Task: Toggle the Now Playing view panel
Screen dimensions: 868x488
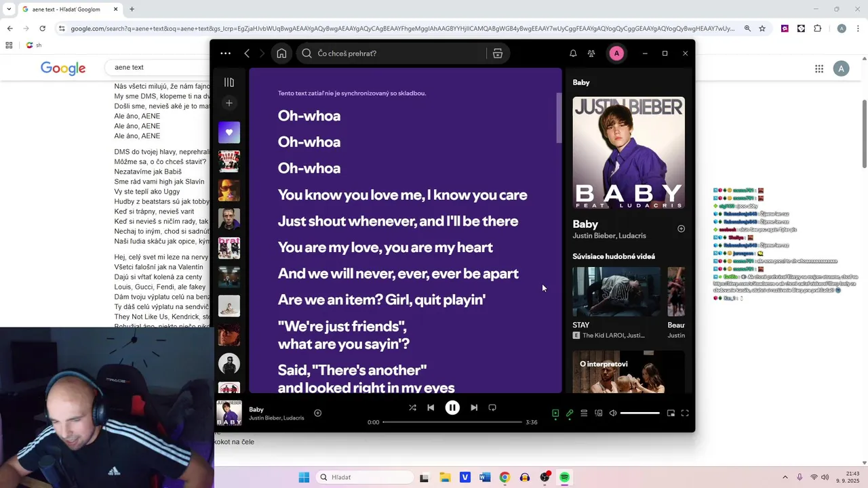Action: pos(555,413)
